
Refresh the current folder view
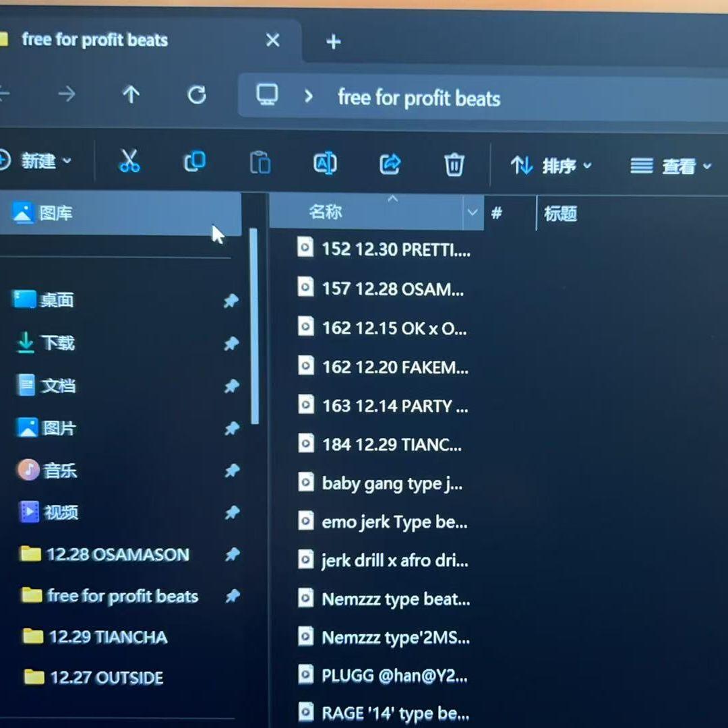(196, 95)
